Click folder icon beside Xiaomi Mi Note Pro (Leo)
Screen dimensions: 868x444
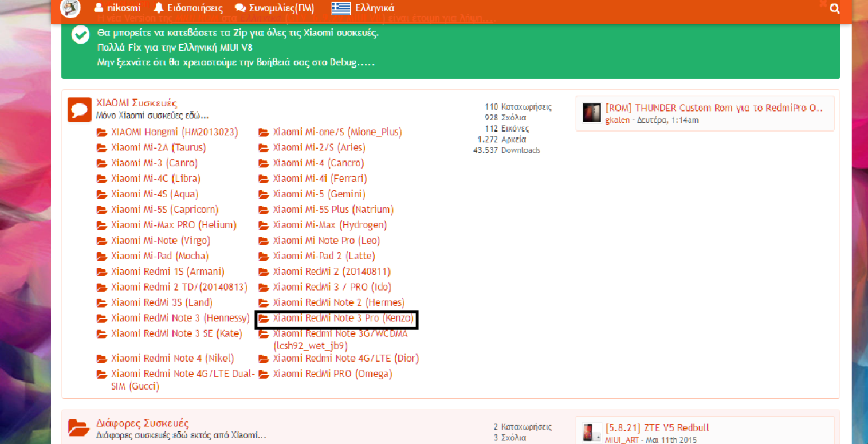click(x=264, y=241)
